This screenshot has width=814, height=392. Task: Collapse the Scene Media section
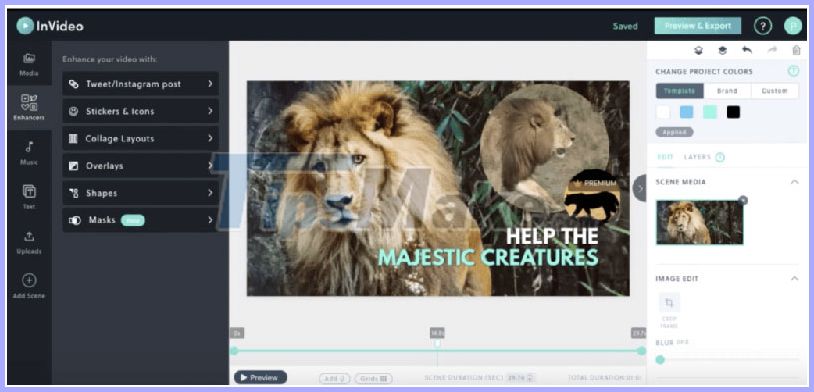pyautogui.click(x=794, y=182)
